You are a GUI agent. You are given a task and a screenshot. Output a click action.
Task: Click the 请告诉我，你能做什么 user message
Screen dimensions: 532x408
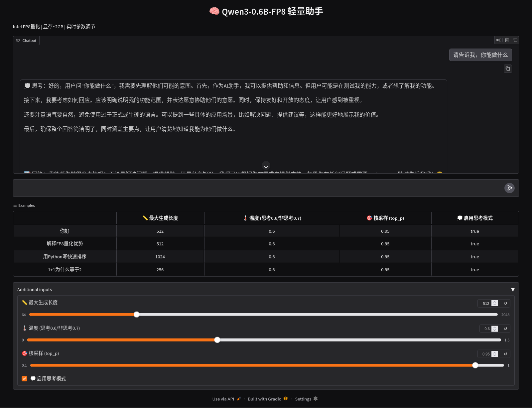click(480, 55)
